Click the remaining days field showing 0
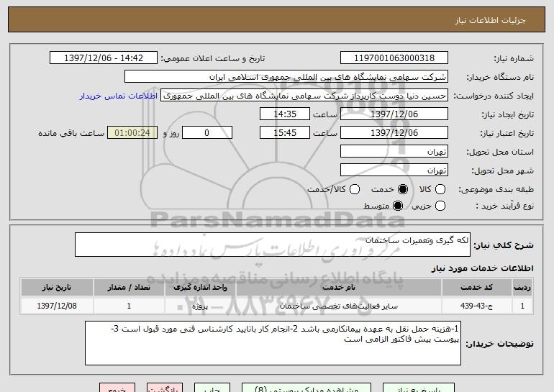 coord(207,133)
